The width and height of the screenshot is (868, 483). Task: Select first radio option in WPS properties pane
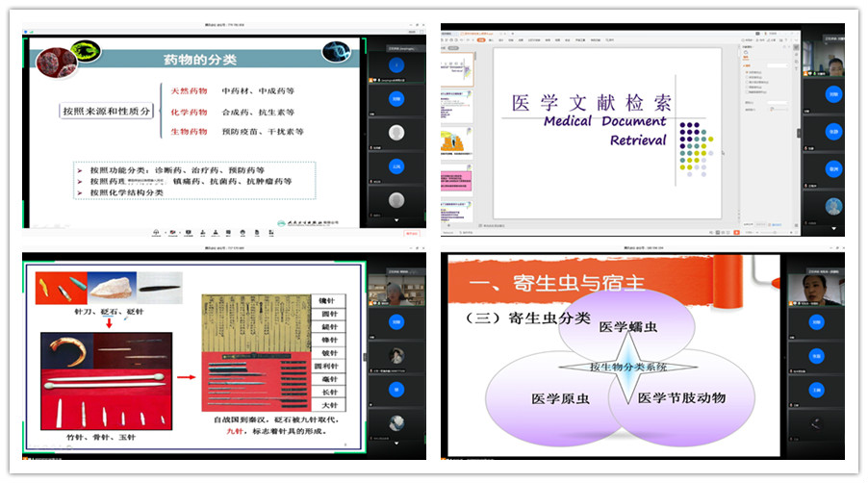click(749, 71)
